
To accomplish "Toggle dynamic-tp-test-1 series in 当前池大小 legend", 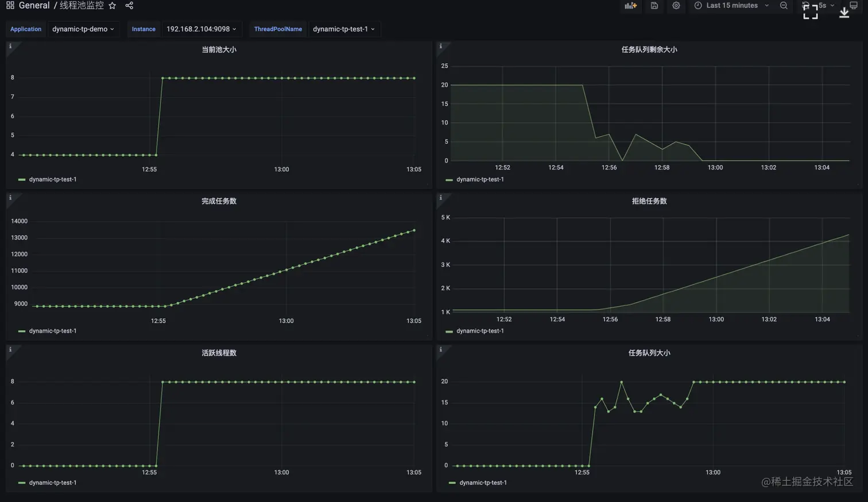I will point(53,179).
